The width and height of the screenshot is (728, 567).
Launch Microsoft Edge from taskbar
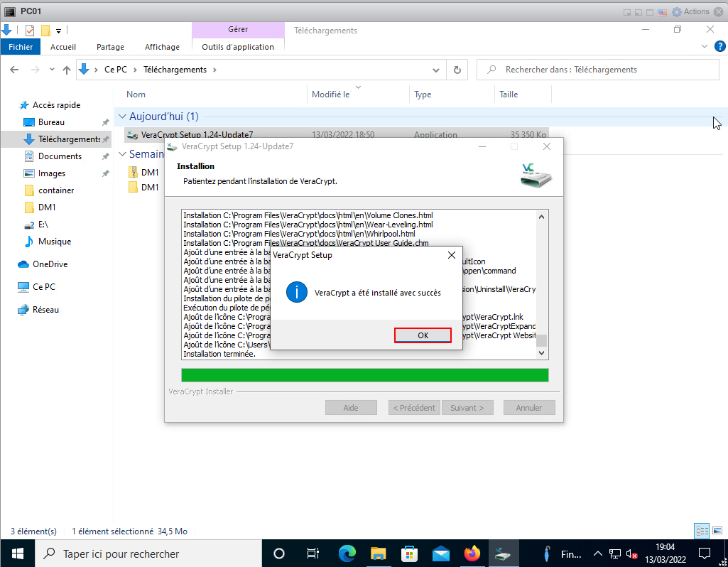(x=347, y=553)
